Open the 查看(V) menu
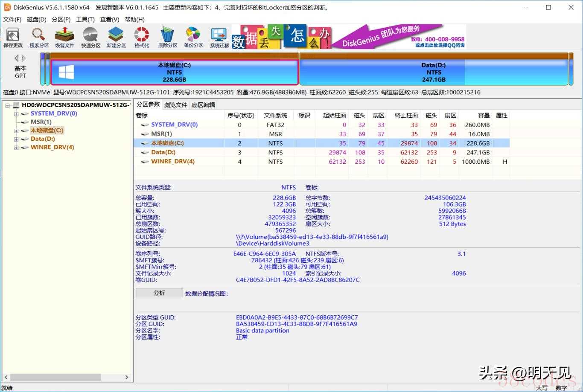Viewport: 583px width, 392px height. (x=110, y=19)
